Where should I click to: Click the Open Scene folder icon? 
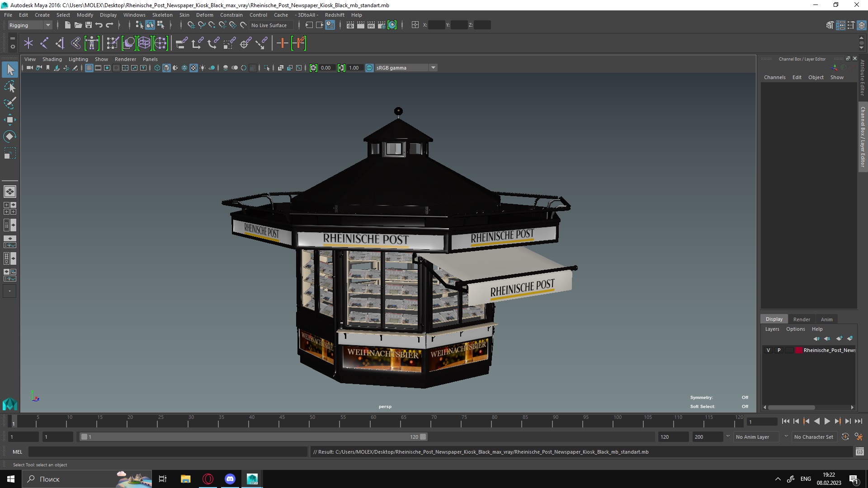(x=78, y=25)
